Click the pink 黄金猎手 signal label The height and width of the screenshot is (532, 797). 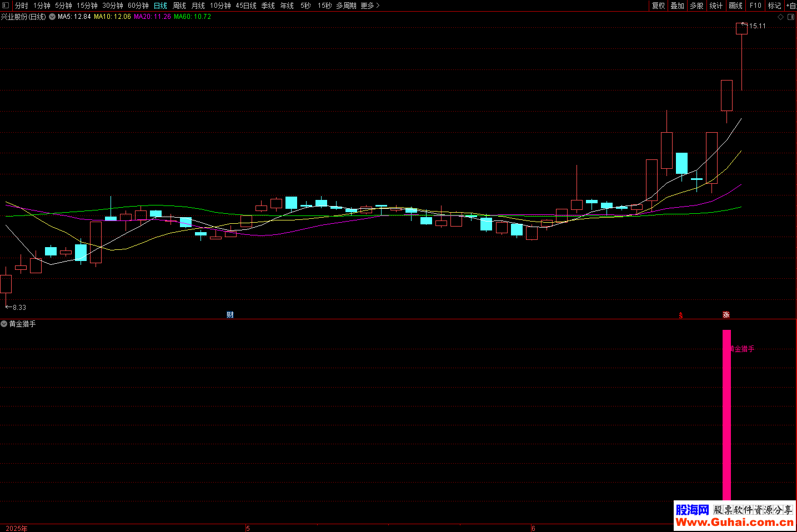pos(741,349)
